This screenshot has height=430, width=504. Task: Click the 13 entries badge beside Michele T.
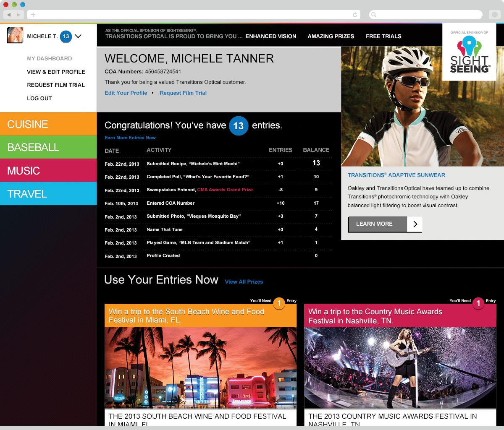click(66, 36)
